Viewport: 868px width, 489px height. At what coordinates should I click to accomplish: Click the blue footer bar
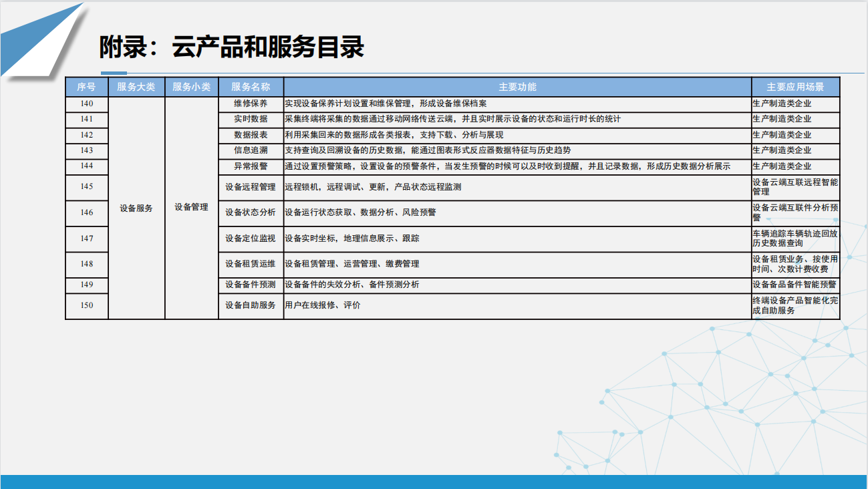(434, 482)
